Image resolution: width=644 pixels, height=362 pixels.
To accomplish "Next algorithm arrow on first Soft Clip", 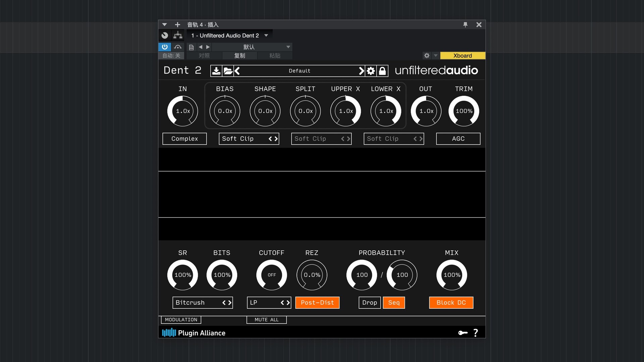I will click(x=276, y=139).
